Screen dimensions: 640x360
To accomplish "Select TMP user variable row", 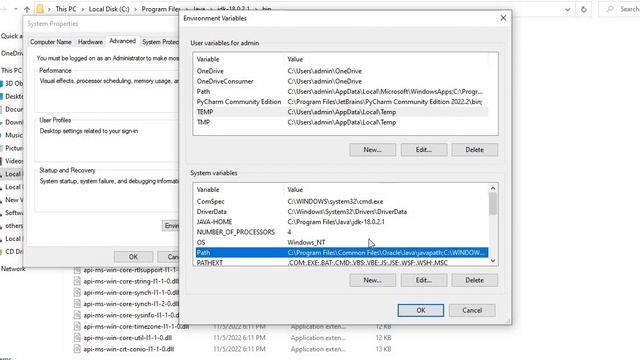I will pos(342,122).
